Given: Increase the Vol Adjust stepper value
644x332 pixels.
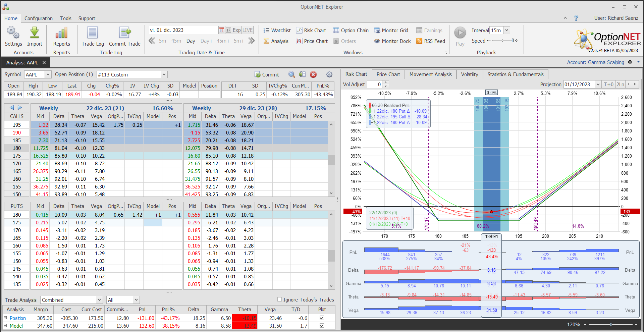Looking at the screenshot, I should pyautogui.click(x=386, y=82).
